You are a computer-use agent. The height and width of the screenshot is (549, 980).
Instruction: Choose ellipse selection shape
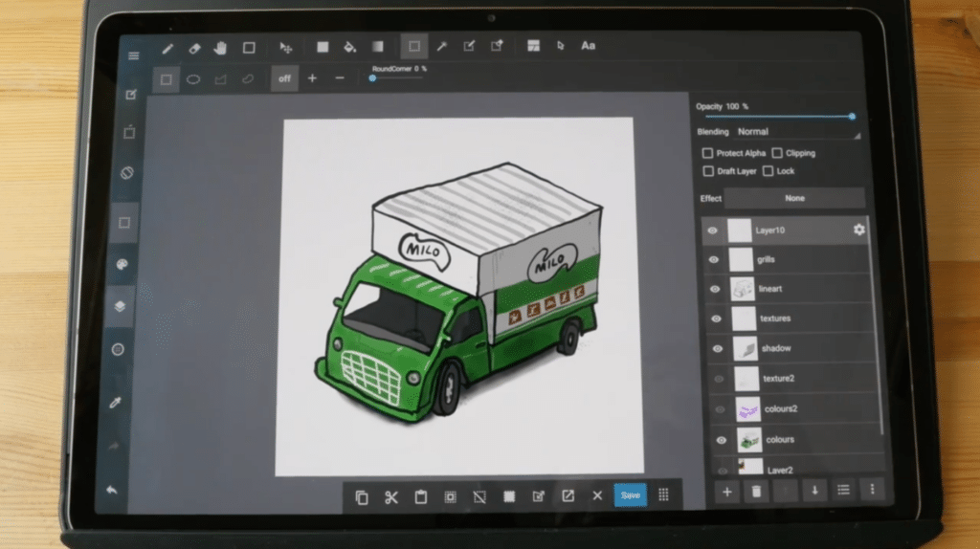click(193, 79)
